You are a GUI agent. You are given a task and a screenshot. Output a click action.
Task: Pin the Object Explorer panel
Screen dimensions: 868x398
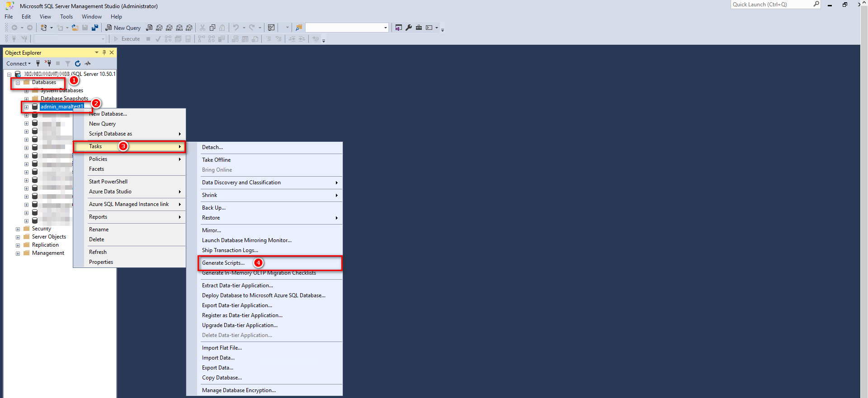104,52
